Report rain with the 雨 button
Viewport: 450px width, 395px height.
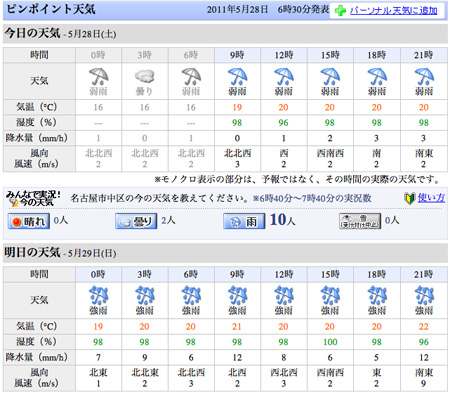tap(244, 221)
